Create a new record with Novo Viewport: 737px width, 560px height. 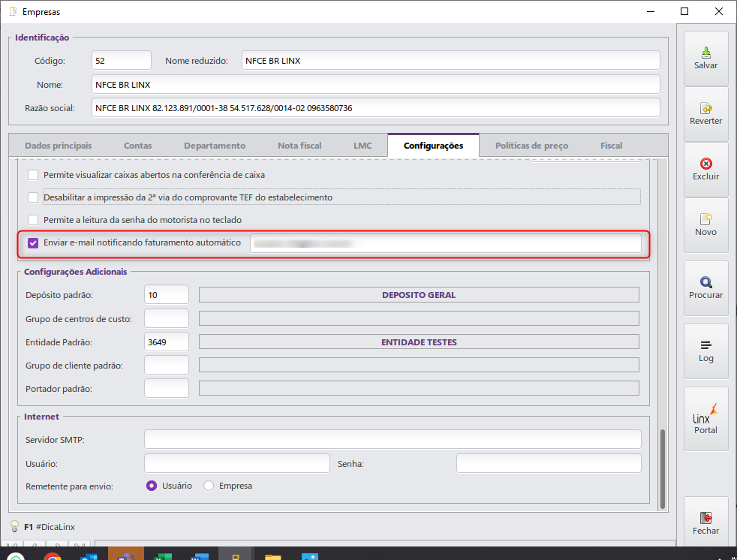click(x=705, y=224)
